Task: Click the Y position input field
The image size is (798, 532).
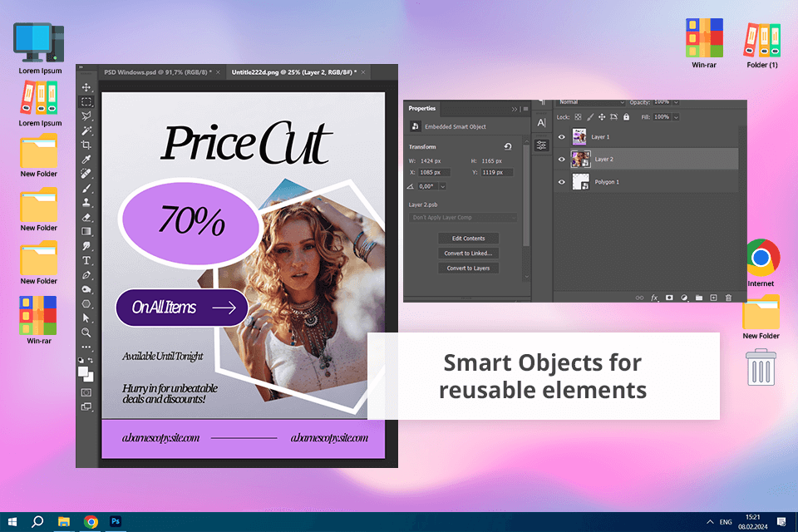Action: pos(497,173)
